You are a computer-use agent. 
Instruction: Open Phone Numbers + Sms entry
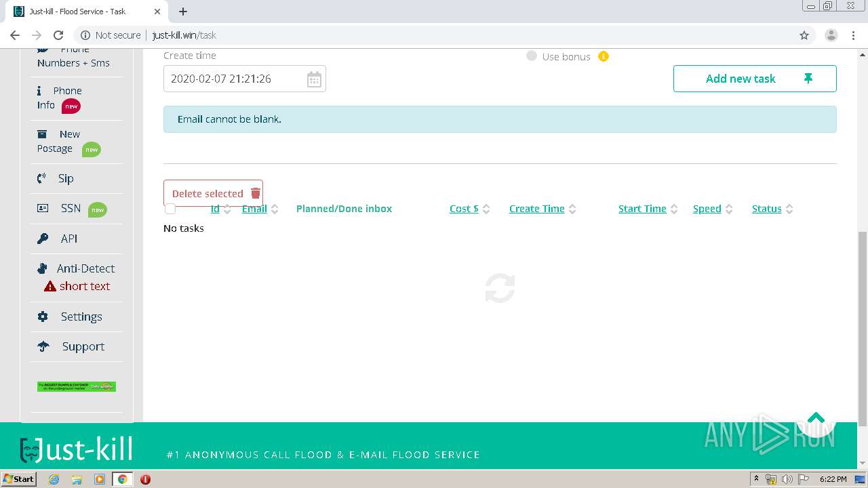(73, 58)
